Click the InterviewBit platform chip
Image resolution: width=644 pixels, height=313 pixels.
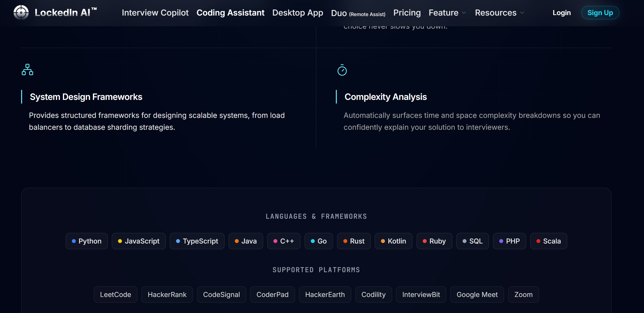pos(421,295)
